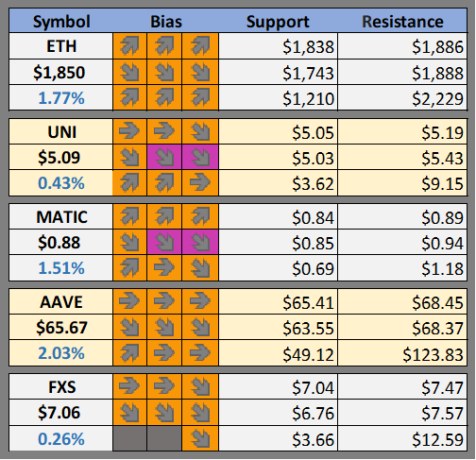Click the 1.77% change value
Image resolution: width=476 pixels, height=460 pixels.
61,98
